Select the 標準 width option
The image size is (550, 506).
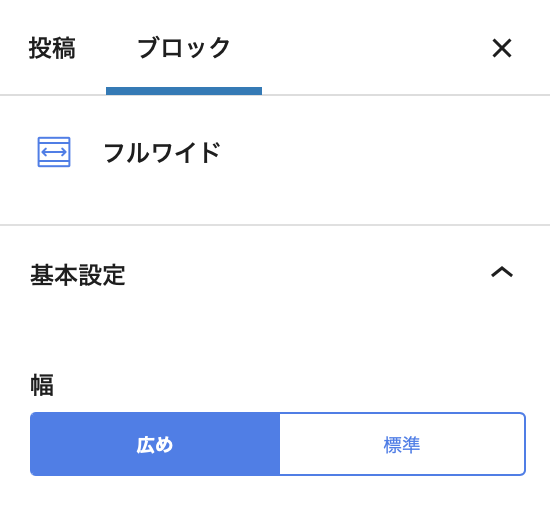pyautogui.click(x=402, y=444)
